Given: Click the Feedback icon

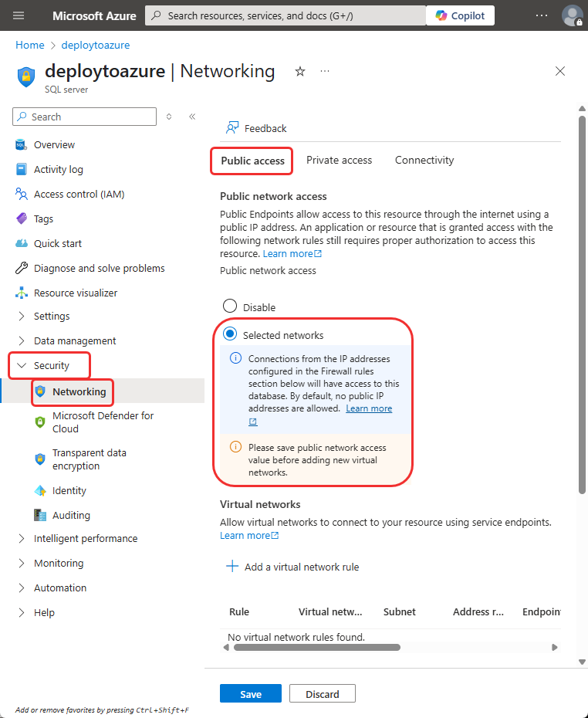Looking at the screenshot, I should click(232, 128).
